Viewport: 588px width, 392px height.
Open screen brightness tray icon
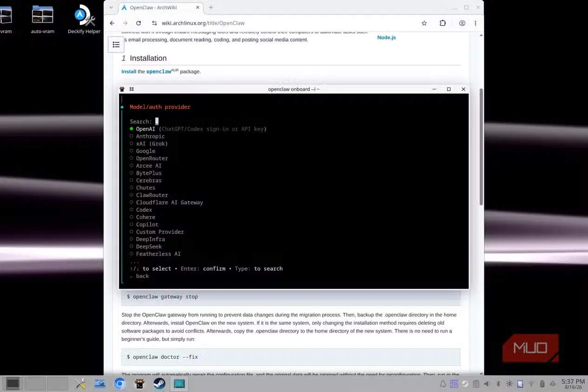pos(510,384)
